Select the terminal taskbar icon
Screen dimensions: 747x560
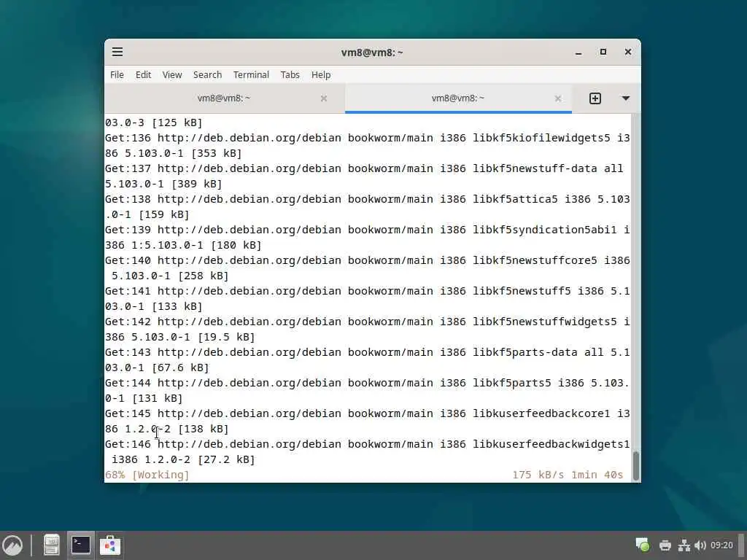coord(81,545)
